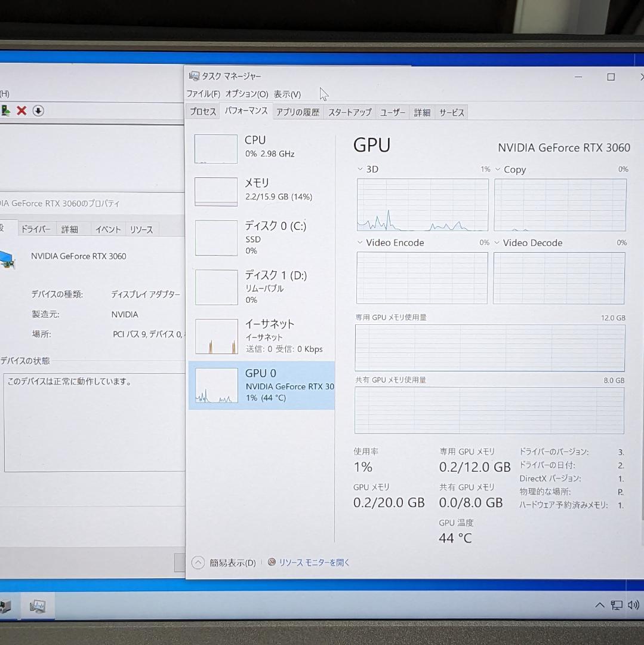
Task: Select ディスク 1 (D:) in sidebar
Action: pyautogui.click(x=262, y=287)
